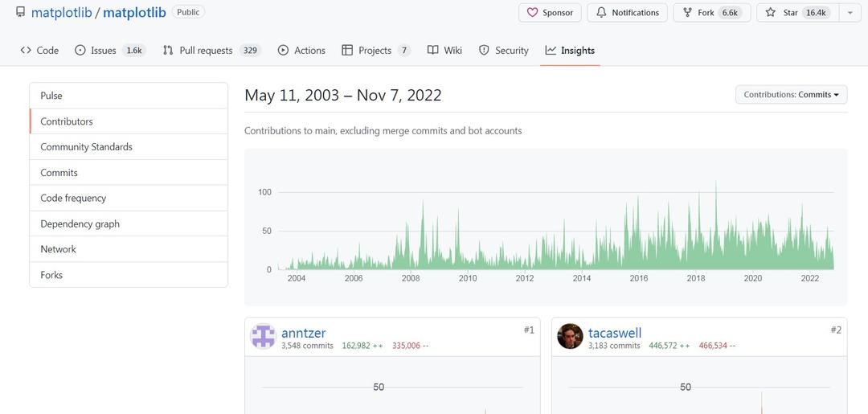
Task: Click the bell icon for Notifications
Action: click(x=601, y=12)
